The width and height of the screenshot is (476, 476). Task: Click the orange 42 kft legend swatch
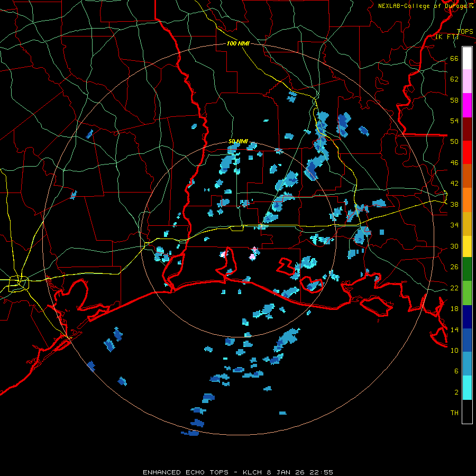[467, 200]
